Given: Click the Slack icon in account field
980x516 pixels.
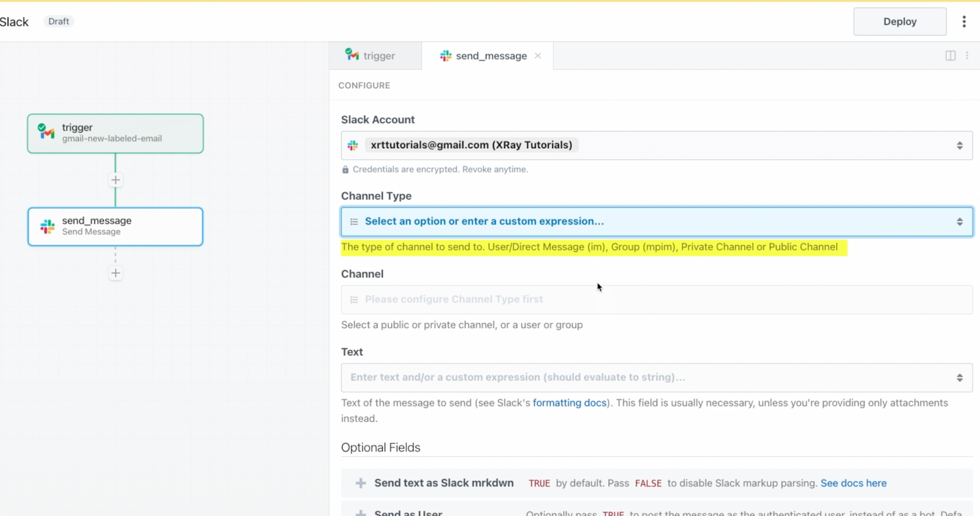Looking at the screenshot, I should [x=353, y=145].
